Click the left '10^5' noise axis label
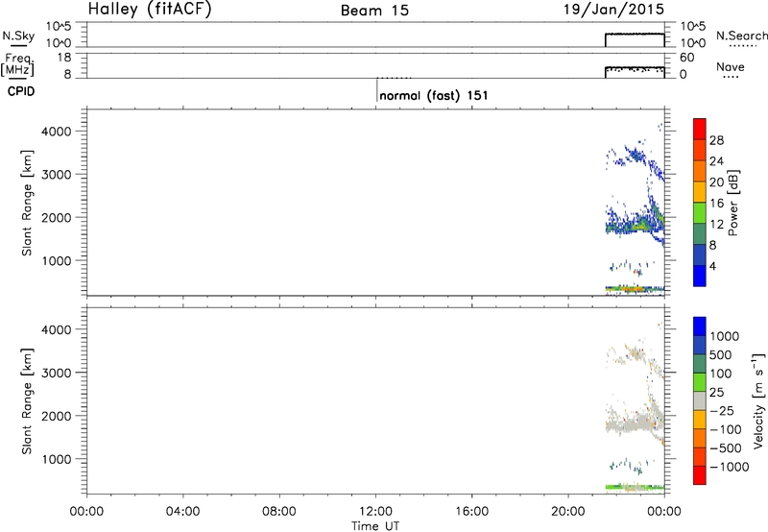 (59, 27)
